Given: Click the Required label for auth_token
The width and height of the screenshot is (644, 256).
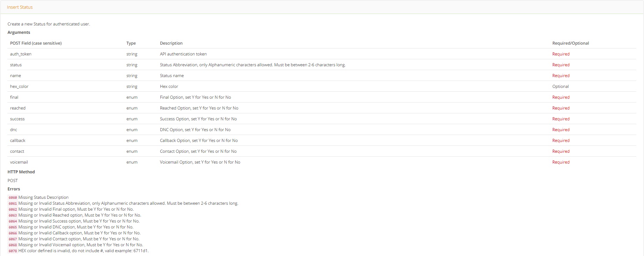Looking at the screenshot, I should click(560, 54).
